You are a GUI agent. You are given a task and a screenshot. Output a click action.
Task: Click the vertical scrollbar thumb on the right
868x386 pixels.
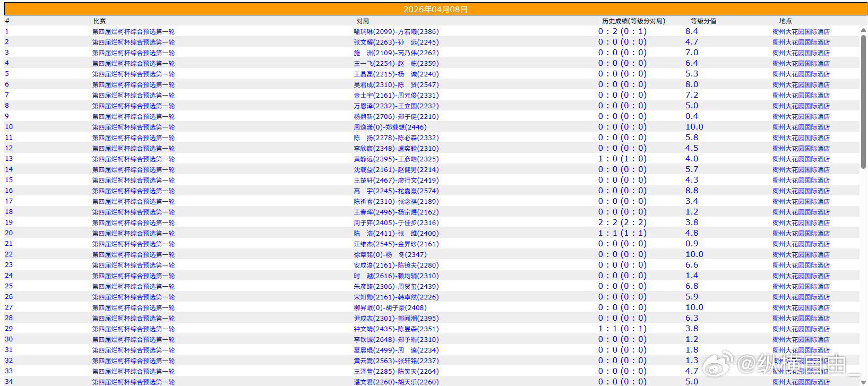[x=863, y=101]
